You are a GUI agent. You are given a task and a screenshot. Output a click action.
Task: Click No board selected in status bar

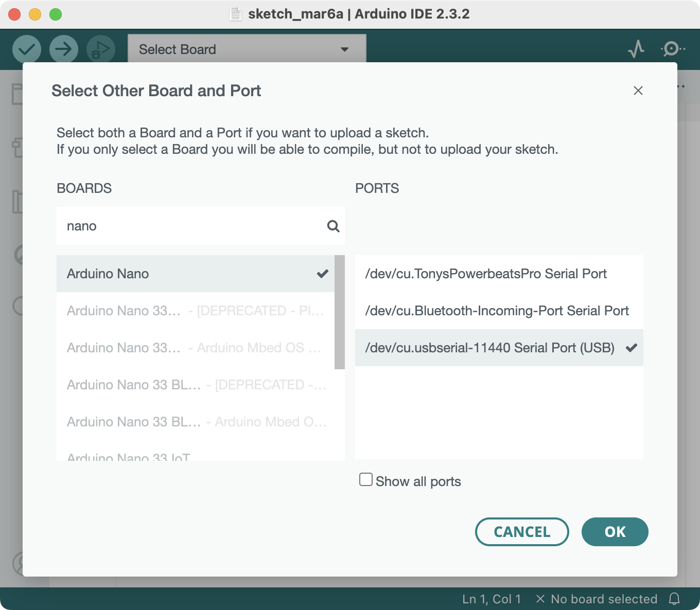(597, 599)
